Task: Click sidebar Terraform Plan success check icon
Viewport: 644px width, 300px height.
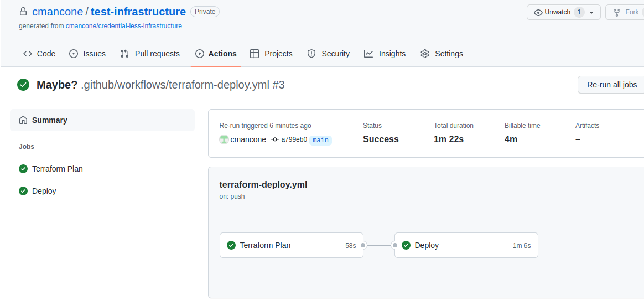Action: [23, 168]
